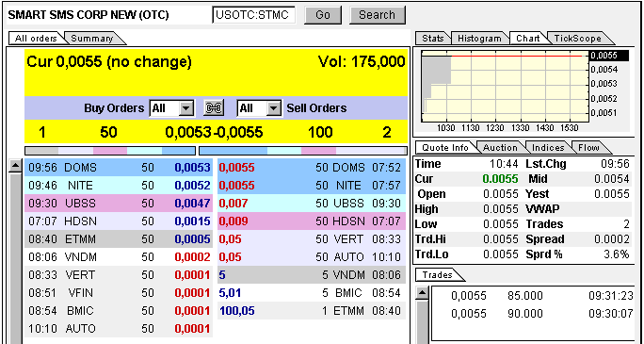This screenshot has height=344, width=644.
Task: Select the VFIN buy order row
Action: (x=119, y=292)
